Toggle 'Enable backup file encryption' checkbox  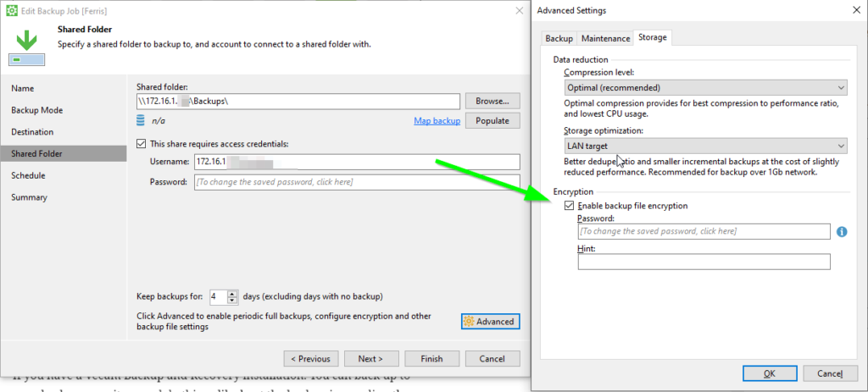click(569, 206)
